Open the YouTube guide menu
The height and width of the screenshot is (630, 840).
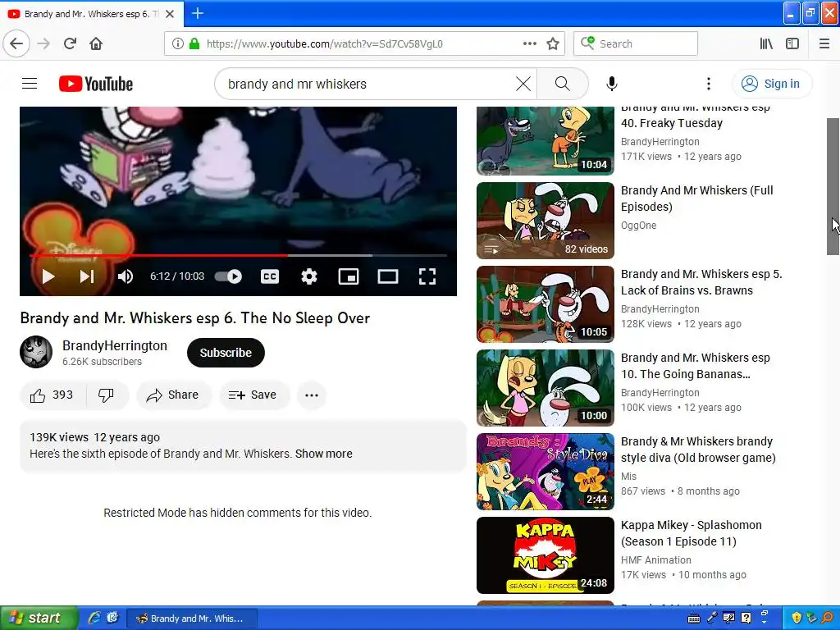(x=30, y=84)
